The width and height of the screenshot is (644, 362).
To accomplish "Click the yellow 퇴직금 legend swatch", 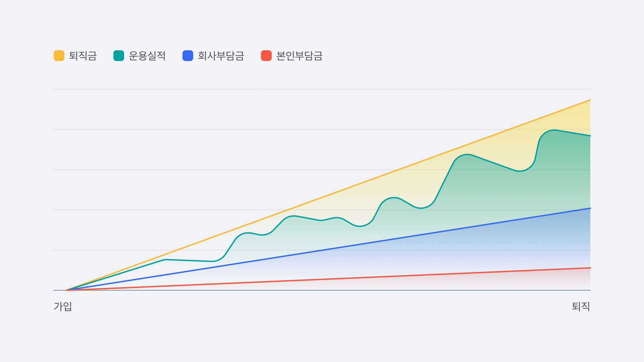I will pos(59,56).
